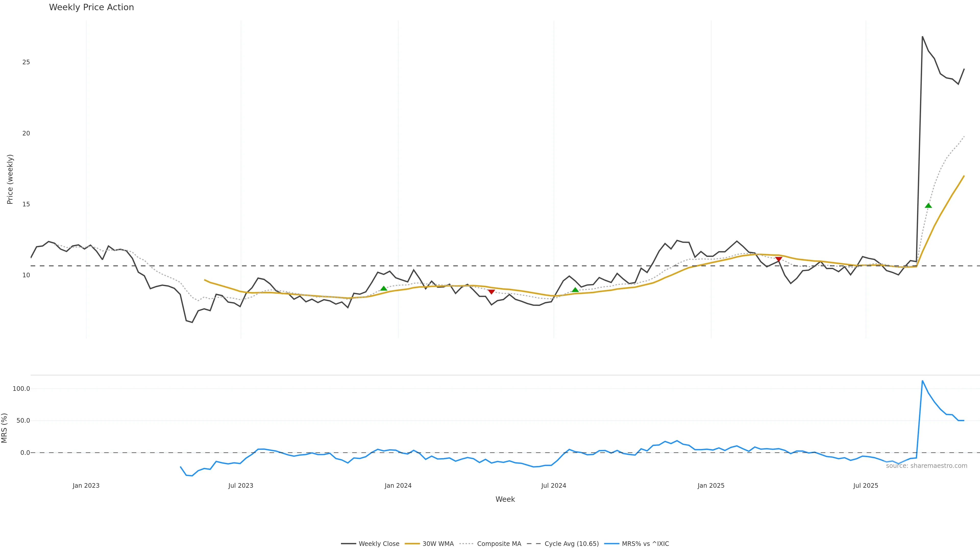Click the Jan 2024 x-axis label
This screenshot has width=980, height=551.
coord(398,486)
